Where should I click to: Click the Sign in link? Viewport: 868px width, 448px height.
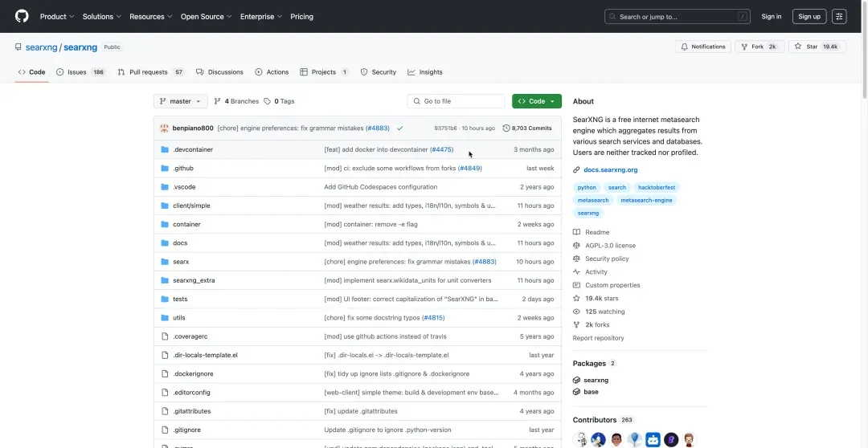(771, 17)
